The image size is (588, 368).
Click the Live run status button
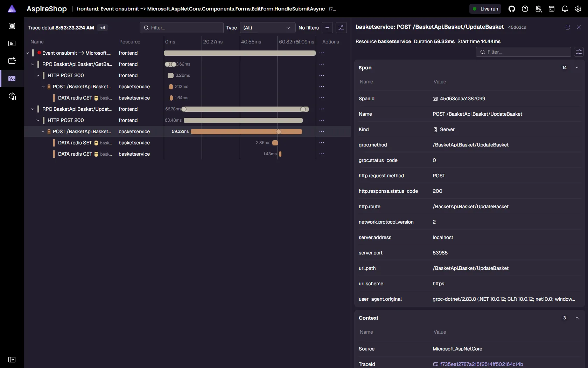[x=485, y=9]
